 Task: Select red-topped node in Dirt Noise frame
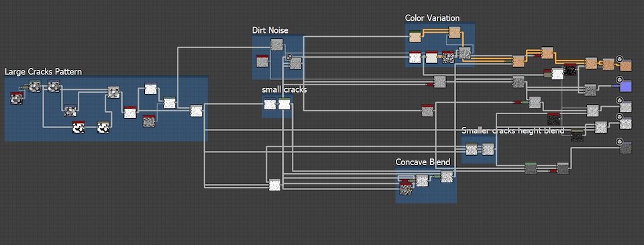click(x=262, y=61)
